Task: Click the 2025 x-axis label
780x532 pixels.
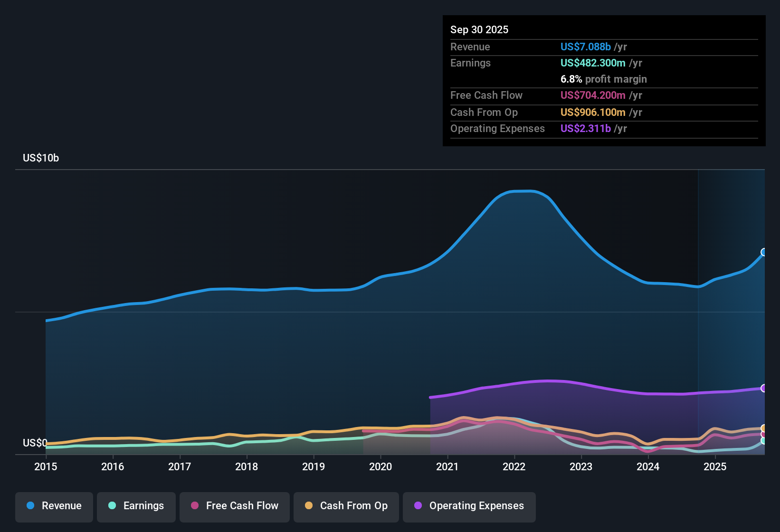Action: (x=715, y=467)
